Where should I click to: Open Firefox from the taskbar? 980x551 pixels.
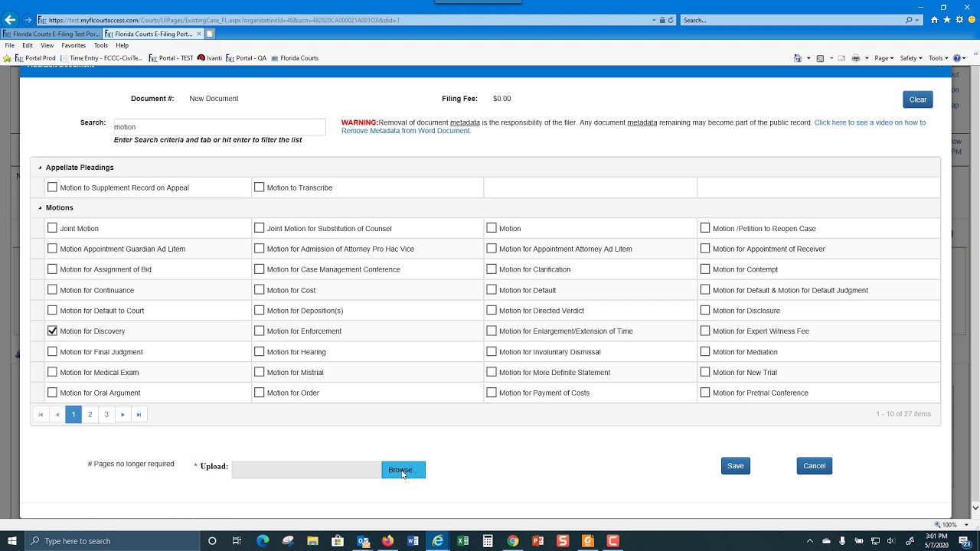click(387, 541)
